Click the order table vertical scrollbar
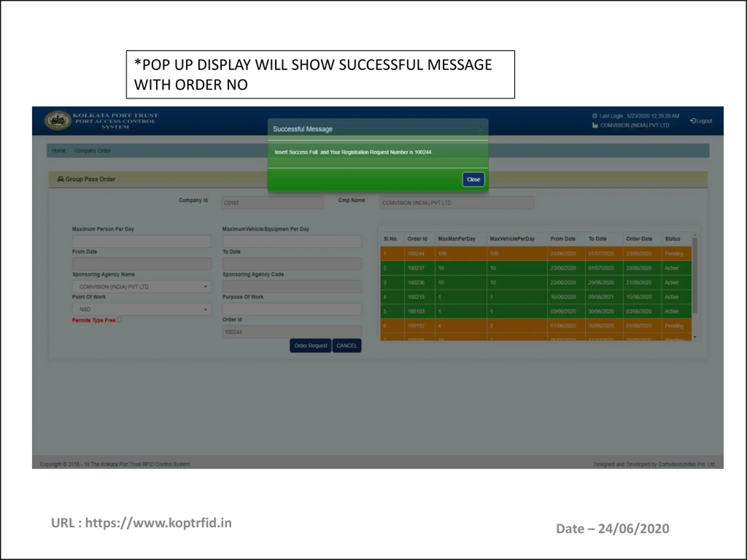This screenshot has width=747, height=560. coord(695,275)
